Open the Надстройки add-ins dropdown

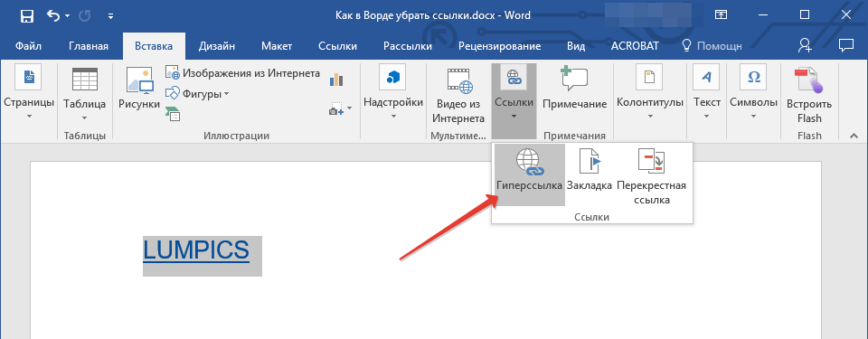[393, 94]
